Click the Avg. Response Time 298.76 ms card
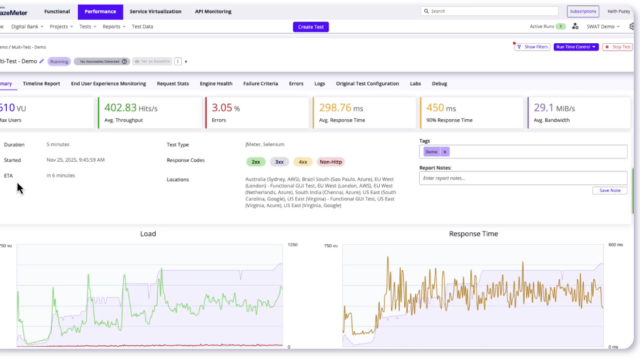Screen dimensions: 640x360 [x=364, y=113]
